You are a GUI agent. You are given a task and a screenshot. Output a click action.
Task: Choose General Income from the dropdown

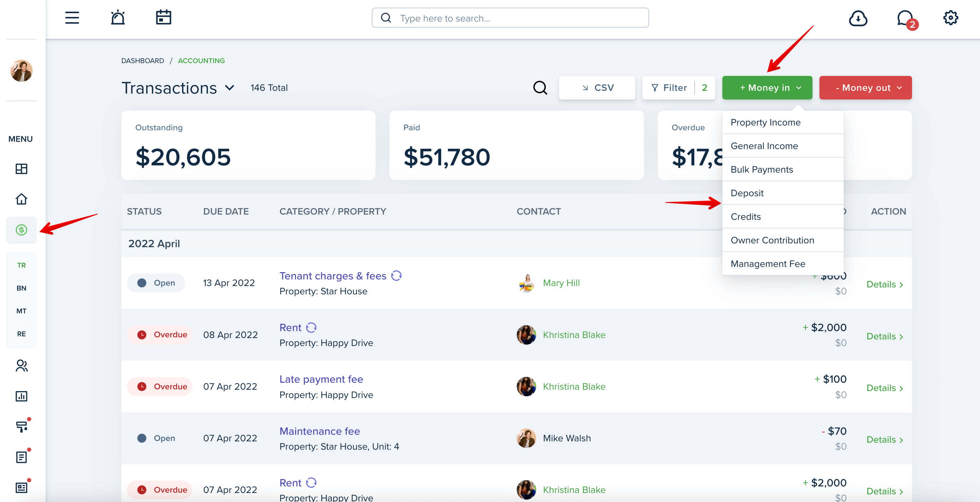click(783, 146)
